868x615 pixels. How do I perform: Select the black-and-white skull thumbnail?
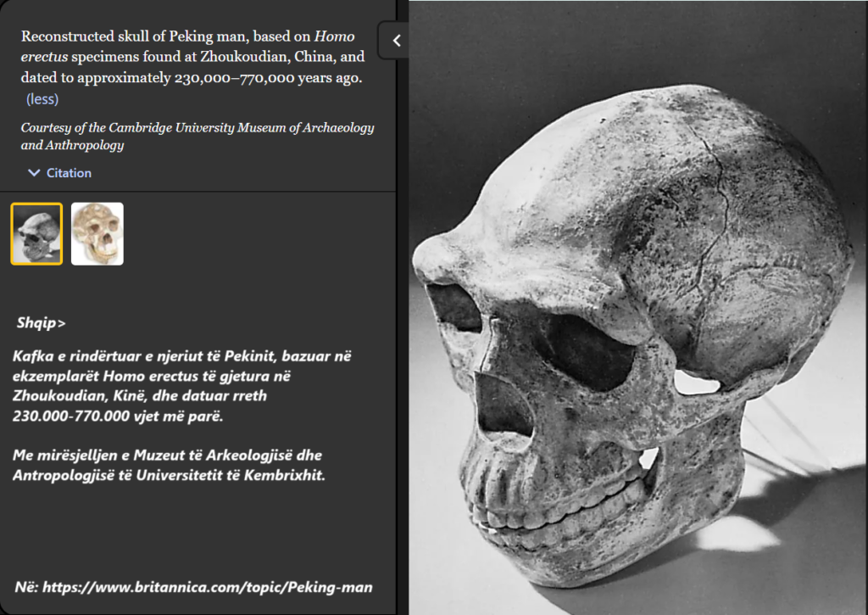[x=36, y=234]
